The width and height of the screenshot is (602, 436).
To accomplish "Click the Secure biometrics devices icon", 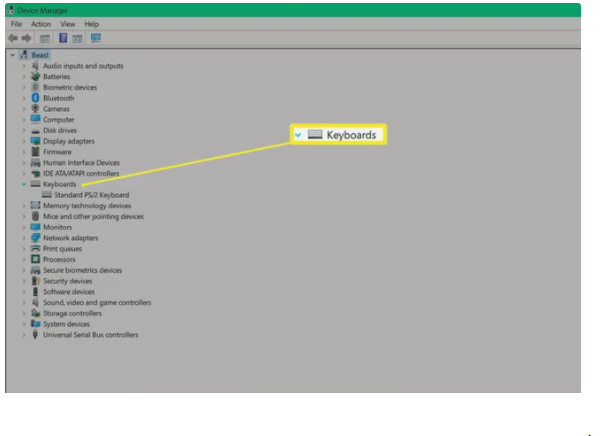I will pos(35,270).
